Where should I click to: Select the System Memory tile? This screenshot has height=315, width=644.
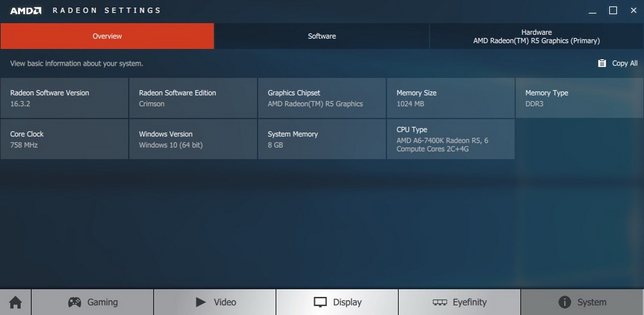pyautogui.click(x=322, y=139)
